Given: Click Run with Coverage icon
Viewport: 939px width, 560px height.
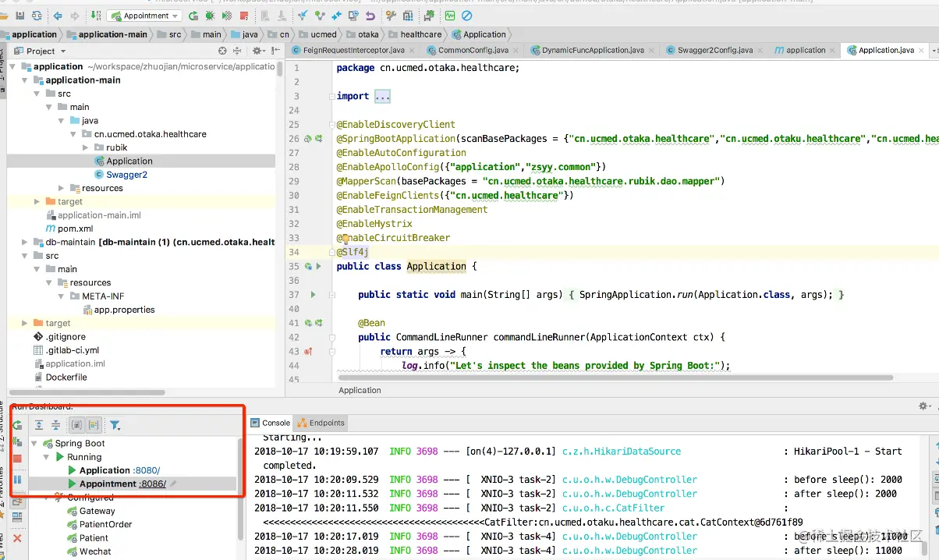Looking at the screenshot, I should coord(228,16).
